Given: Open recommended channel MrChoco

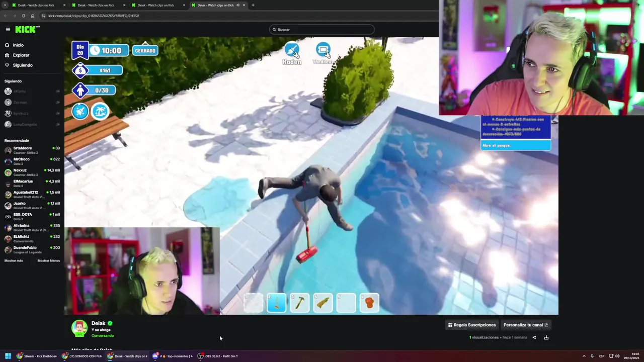Looking at the screenshot, I should coord(32,161).
